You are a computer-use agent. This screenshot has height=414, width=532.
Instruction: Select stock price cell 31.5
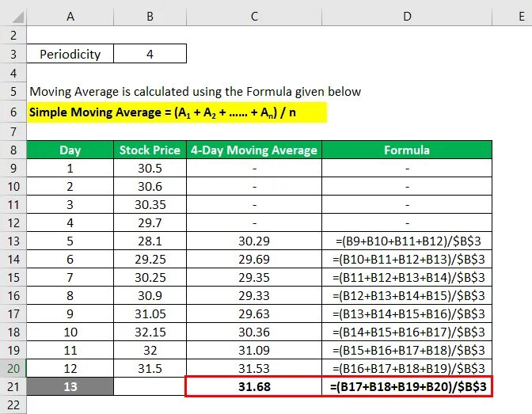150,368
